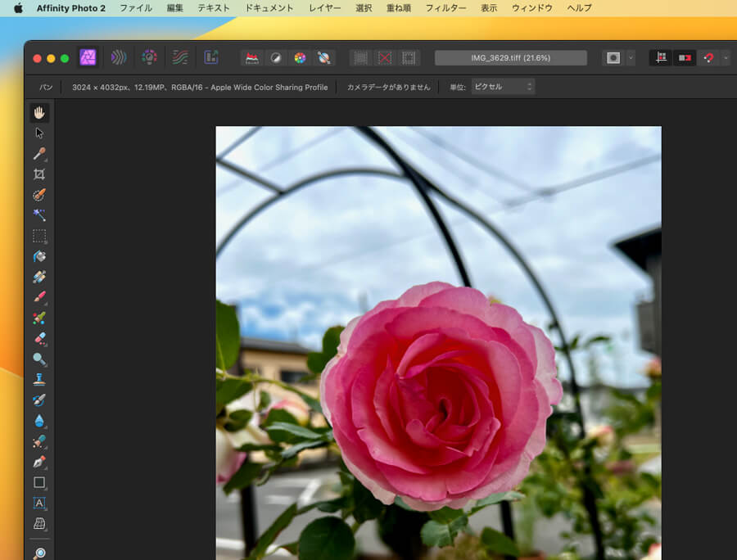Click the Deselect selection toolbar button

coord(384,58)
